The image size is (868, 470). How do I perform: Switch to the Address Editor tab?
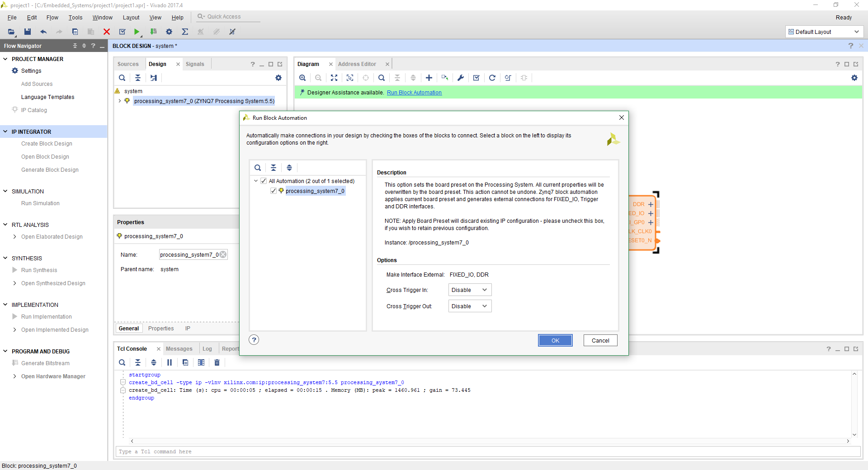[357, 64]
